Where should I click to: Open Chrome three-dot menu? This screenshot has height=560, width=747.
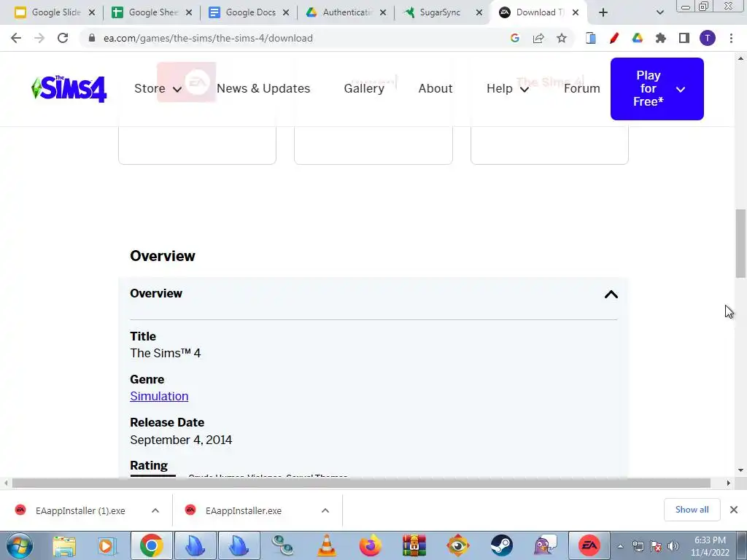731,38
